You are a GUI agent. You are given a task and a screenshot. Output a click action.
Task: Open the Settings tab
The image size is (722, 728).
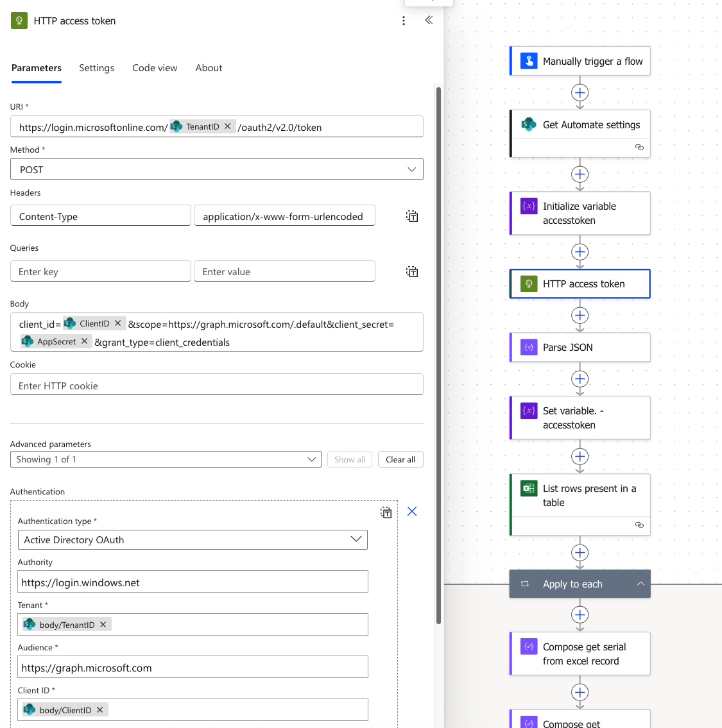click(x=96, y=68)
